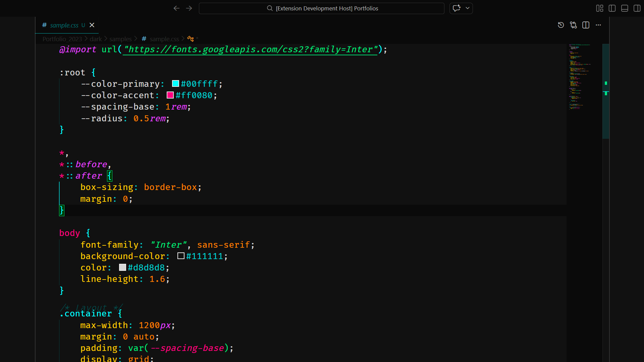Toggle the secondary side bar

coord(637,8)
